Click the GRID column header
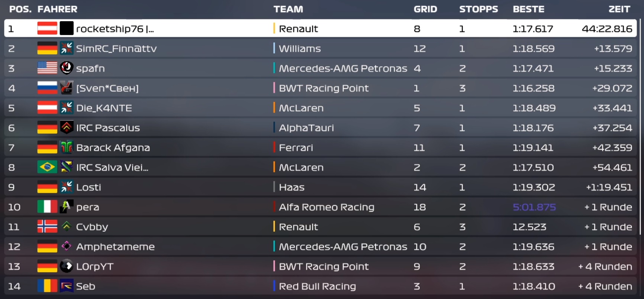Viewport: 644px width, 299px height. point(425,9)
